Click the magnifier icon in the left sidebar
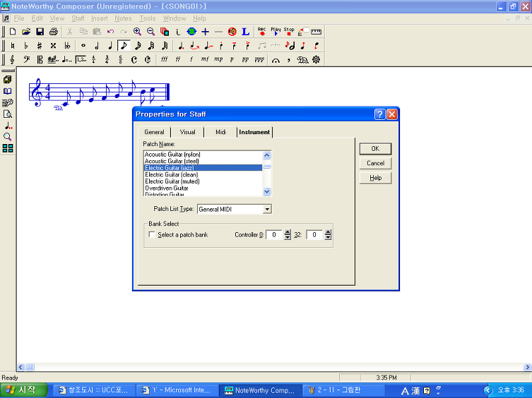This screenshot has height=398, width=532. click(x=8, y=137)
